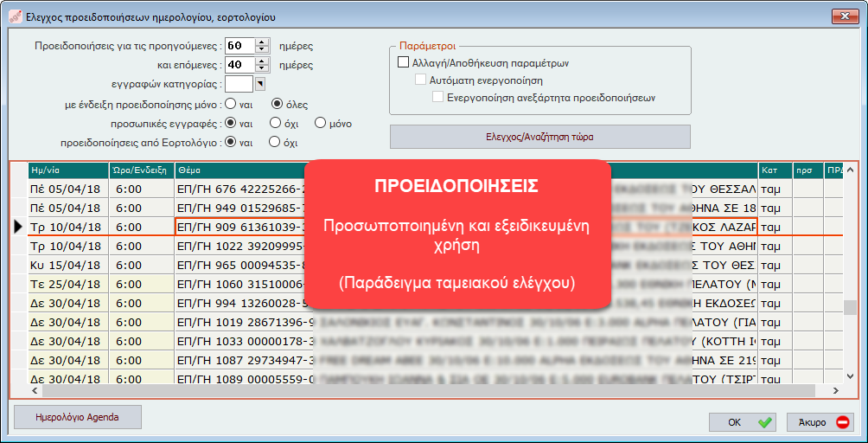Toggle Αυτόματη ενεργοποίηση checkbox
868x443 pixels.
(x=420, y=80)
